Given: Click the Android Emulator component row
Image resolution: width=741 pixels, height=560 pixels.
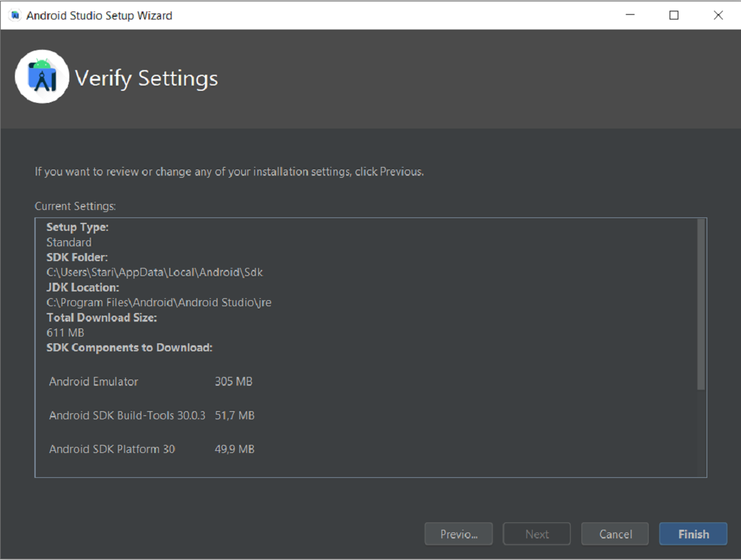Looking at the screenshot, I should point(151,382).
